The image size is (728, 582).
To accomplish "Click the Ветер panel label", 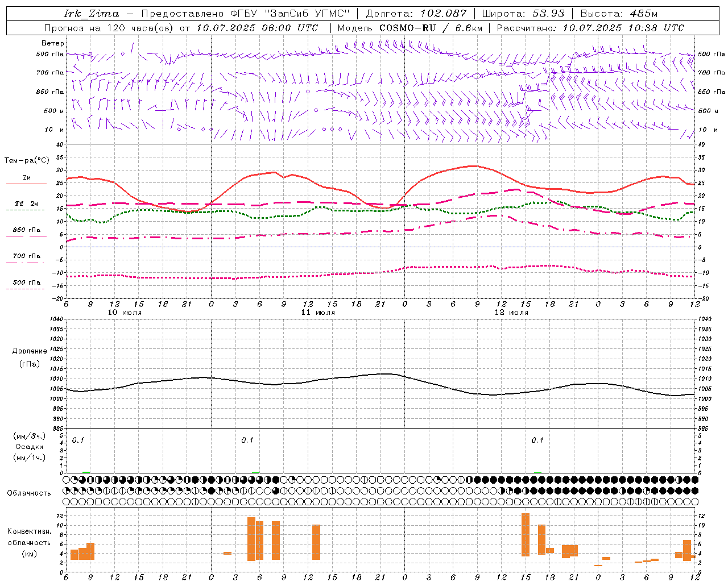I will point(53,43).
